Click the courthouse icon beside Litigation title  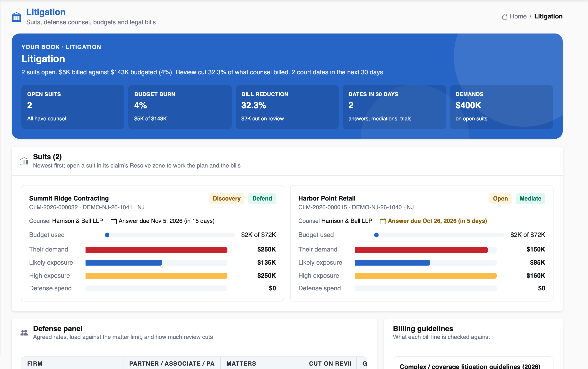tap(16, 17)
